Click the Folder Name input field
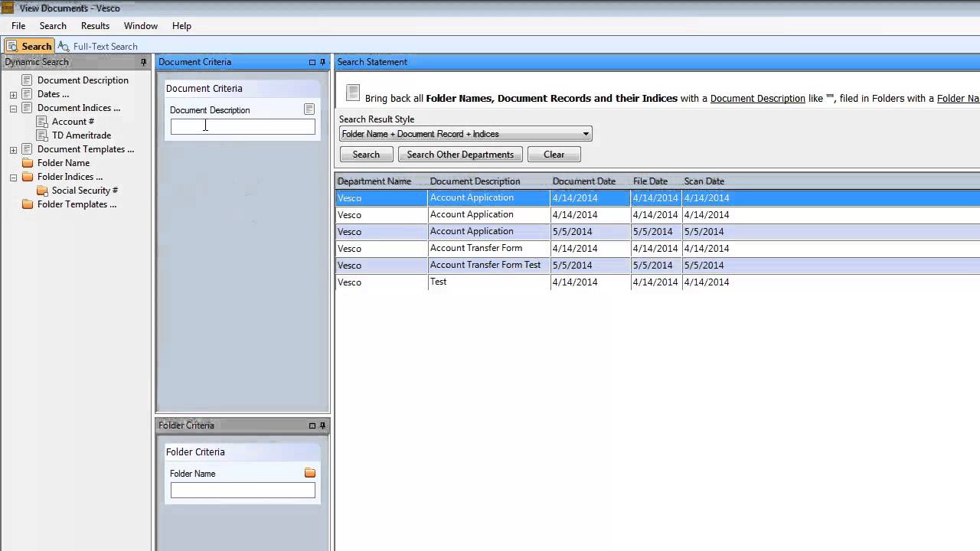 coord(243,491)
